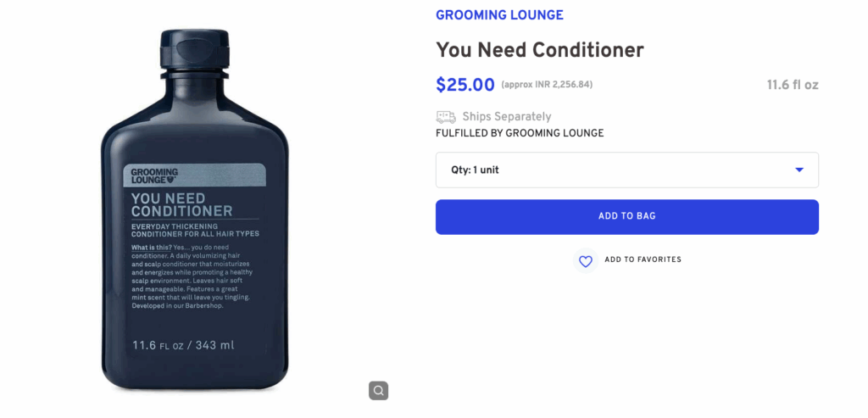Viewport: 868px width, 418px height.
Task: Click the ADD TO FAVORITES label
Action: 643,259
